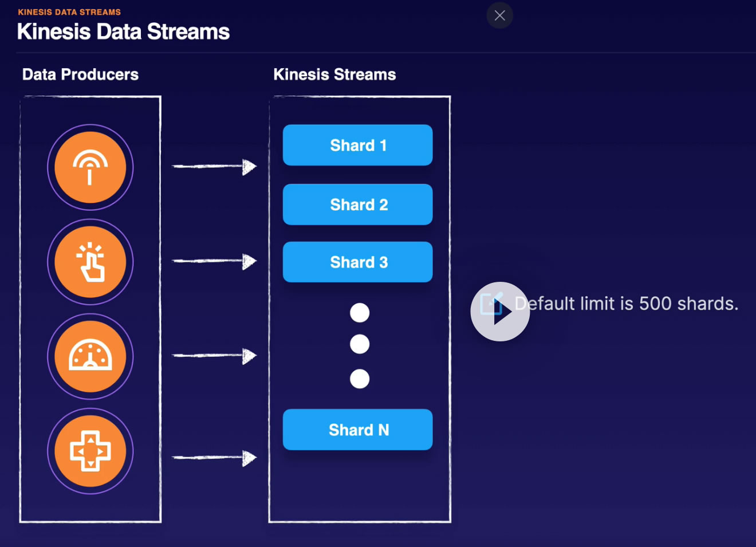756x547 pixels.
Task: Close the Kinesis Data Streams overlay
Action: point(499,15)
